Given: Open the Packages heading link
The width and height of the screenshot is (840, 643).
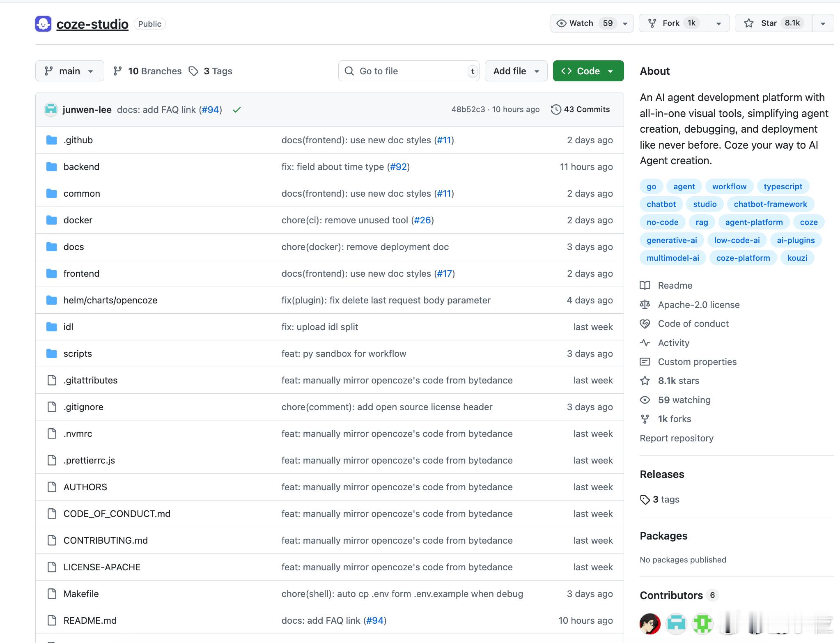Looking at the screenshot, I should (663, 536).
